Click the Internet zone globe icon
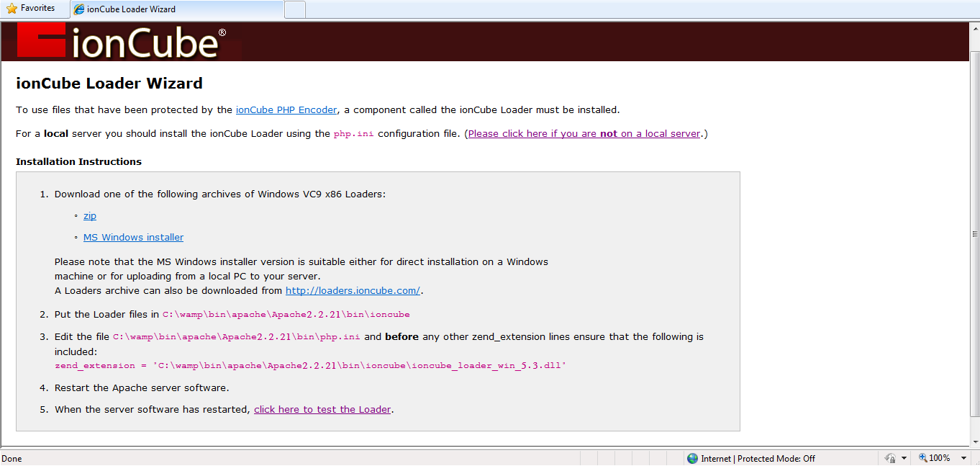Image resolution: width=980 pixels, height=466 pixels. pyautogui.click(x=692, y=458)
